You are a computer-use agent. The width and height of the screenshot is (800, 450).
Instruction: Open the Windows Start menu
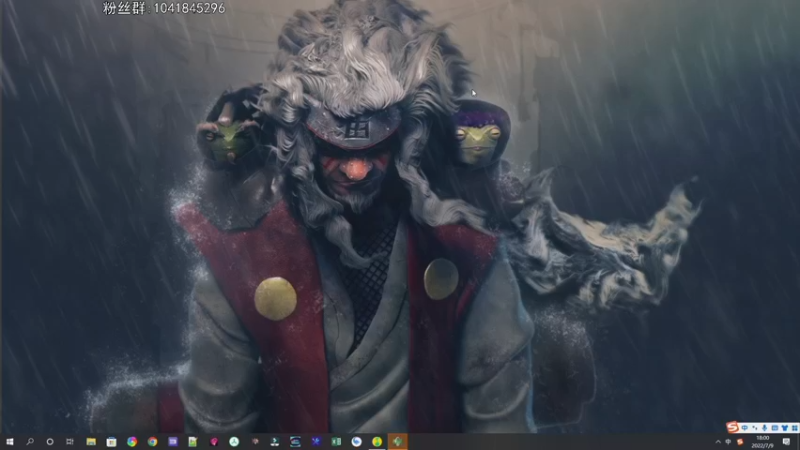pyautogui.click(x=9, y=442)
